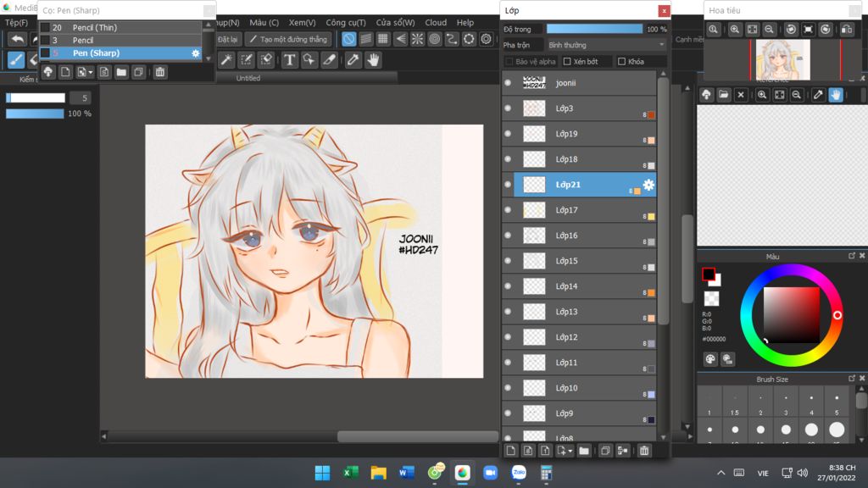This screenshot has height=488, width=868.
Task: Adjust the Độ trong layer opacity slider
Action: coord(594,30)
